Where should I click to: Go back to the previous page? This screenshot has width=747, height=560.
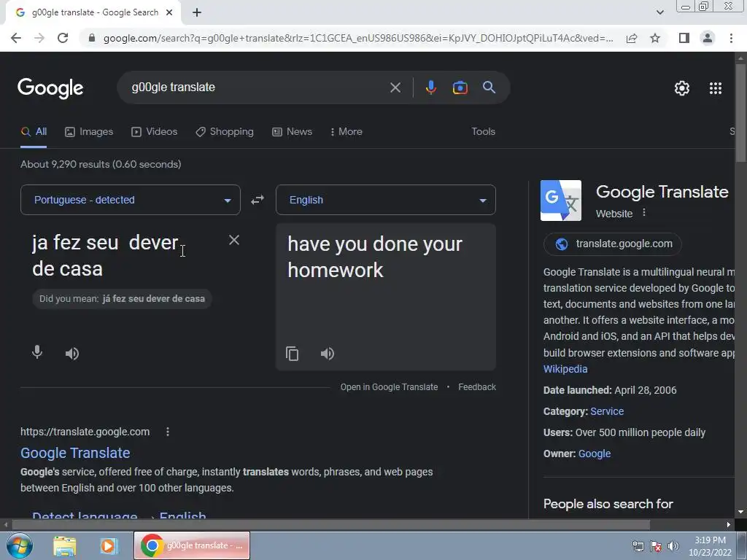(16, 38)
